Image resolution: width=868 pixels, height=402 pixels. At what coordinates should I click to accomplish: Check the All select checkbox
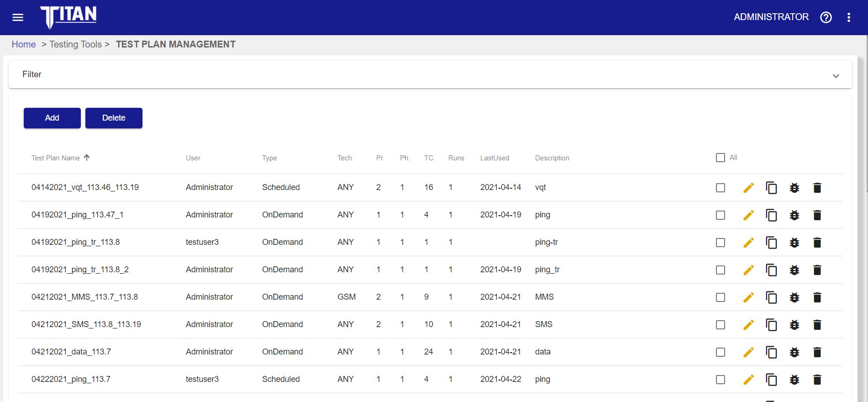click(721, 158)
